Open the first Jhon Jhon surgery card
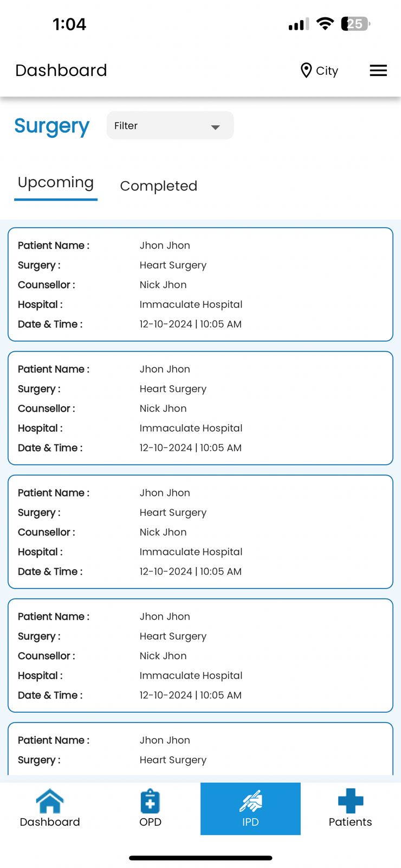The image size is (401, 868). [x=200, y=284]
